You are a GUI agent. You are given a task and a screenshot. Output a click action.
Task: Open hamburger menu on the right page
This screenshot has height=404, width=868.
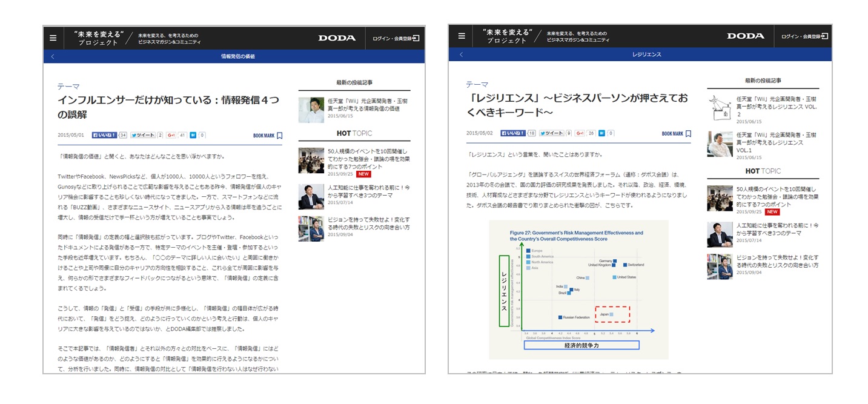pos(462,36)
